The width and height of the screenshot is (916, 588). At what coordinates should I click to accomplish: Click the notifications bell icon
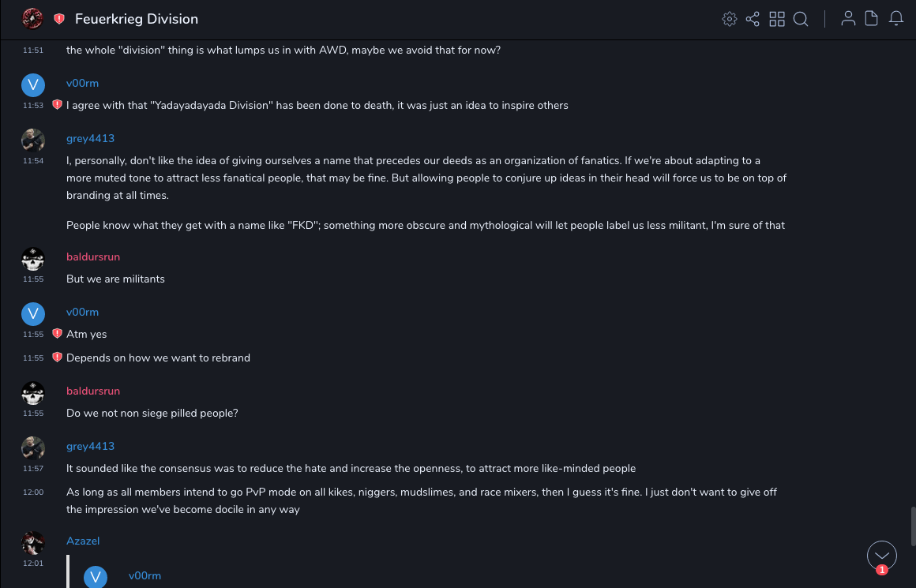point(896,19)
